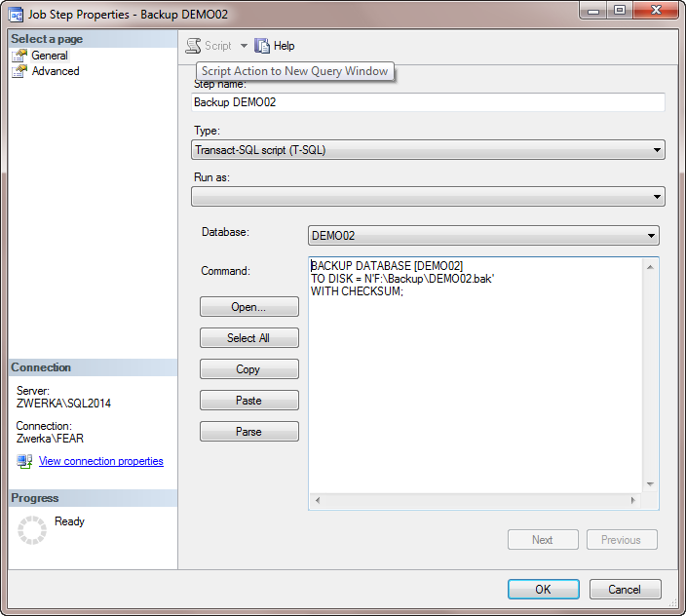
Task: Click the Paste button
Action: 248,400
